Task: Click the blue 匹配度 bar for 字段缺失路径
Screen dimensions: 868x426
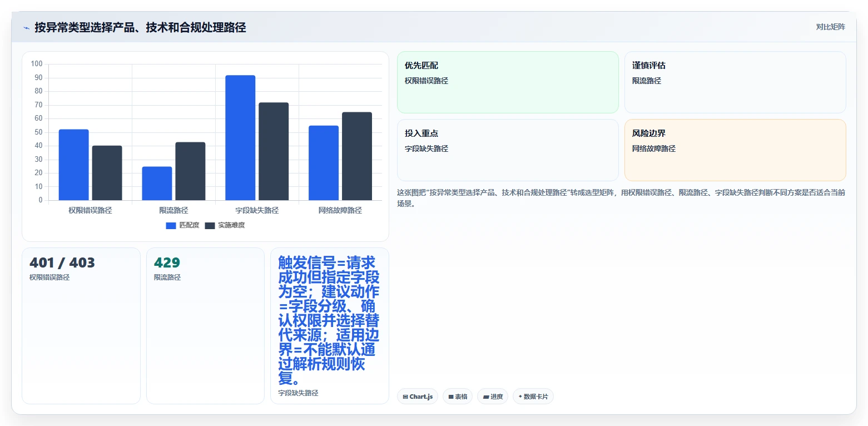Action: tap(240, 138)
